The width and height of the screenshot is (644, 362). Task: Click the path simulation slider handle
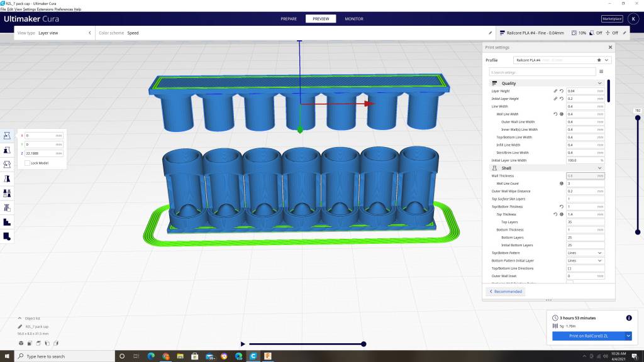(364, 344)
